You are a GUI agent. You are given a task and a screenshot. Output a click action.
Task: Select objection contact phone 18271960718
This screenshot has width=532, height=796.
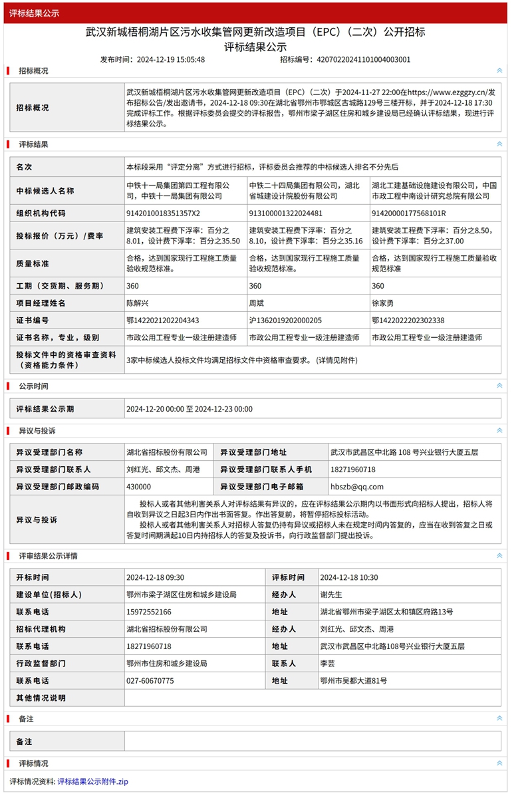(353, 469)
